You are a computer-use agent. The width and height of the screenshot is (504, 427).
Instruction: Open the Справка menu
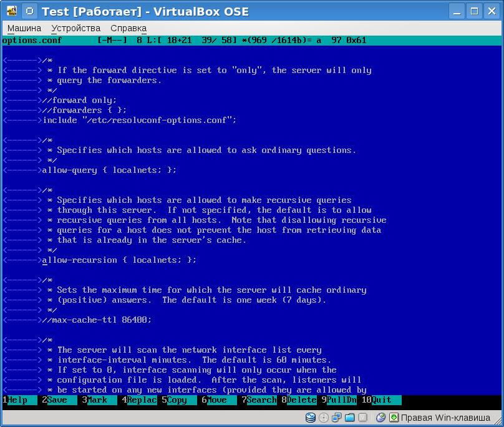(x=128, y=28)
